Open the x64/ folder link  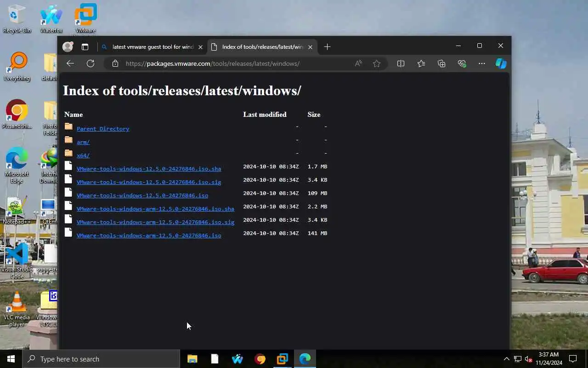(x=83, y=155)
